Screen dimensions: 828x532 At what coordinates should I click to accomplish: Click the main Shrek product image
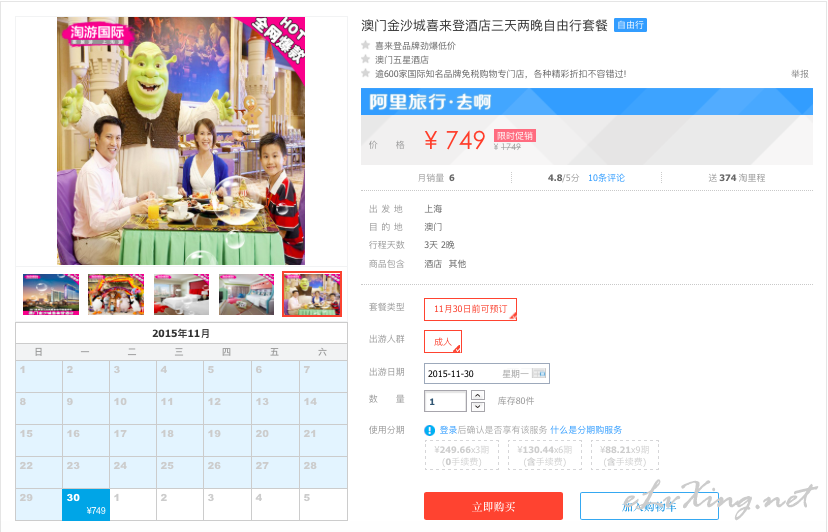click(181, 141)
